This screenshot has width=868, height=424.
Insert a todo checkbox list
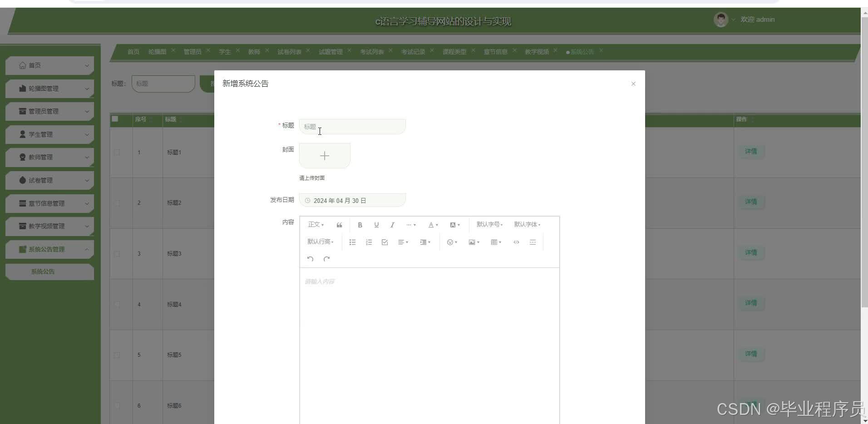(385, 242)
